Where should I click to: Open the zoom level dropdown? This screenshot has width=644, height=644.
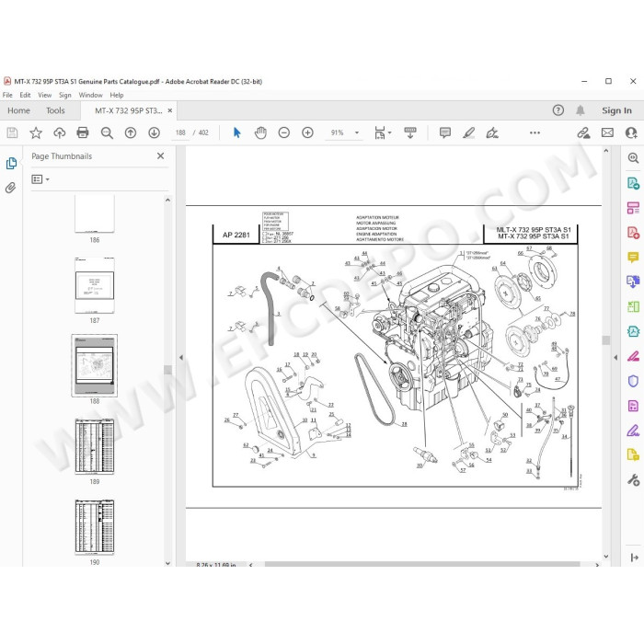(357, 132)
